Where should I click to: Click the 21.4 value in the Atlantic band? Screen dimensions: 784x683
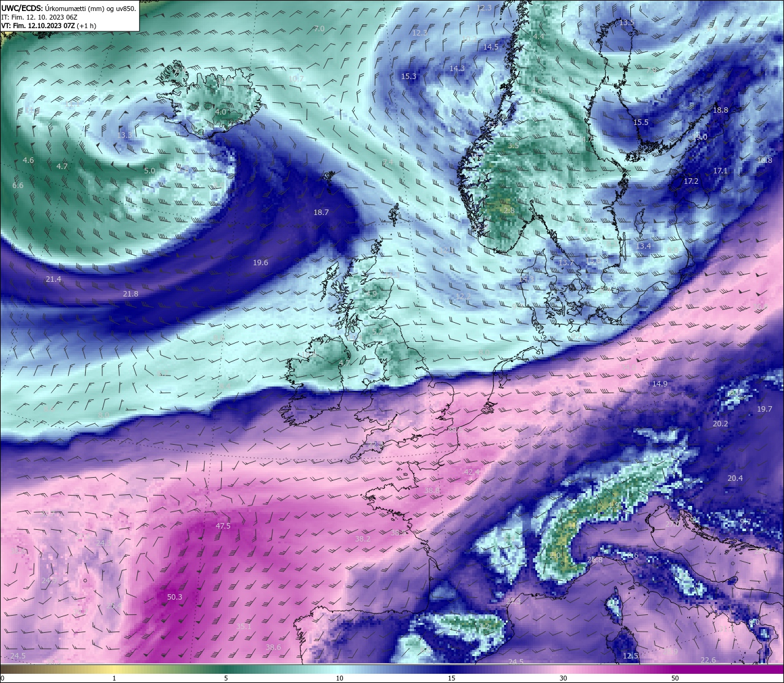[x=53, y=279]
